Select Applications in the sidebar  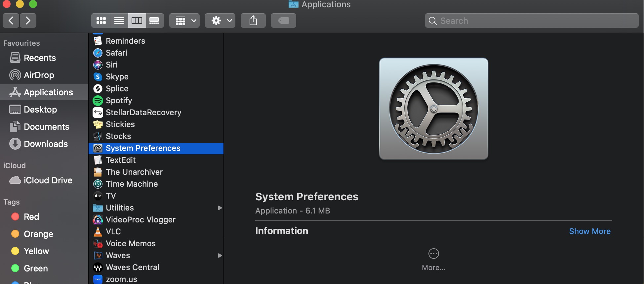point(44,92)
